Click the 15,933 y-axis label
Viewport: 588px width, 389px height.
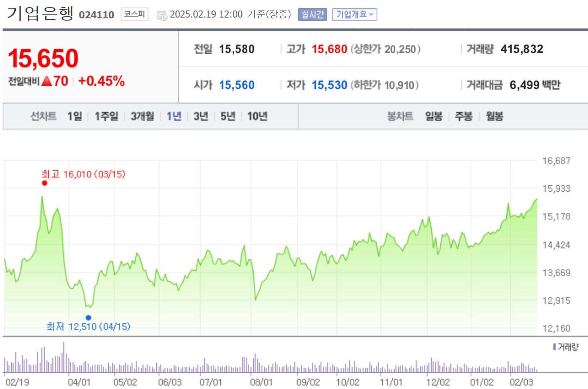point(556,189)
